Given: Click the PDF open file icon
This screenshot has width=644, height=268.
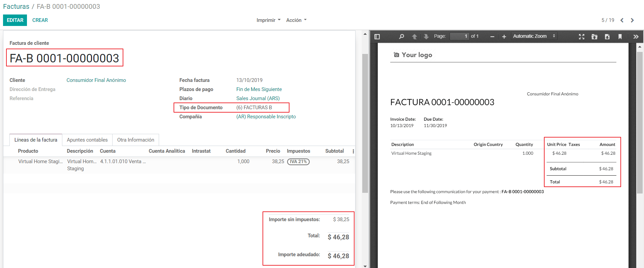Looking at the screenshot, I should 594,36.
